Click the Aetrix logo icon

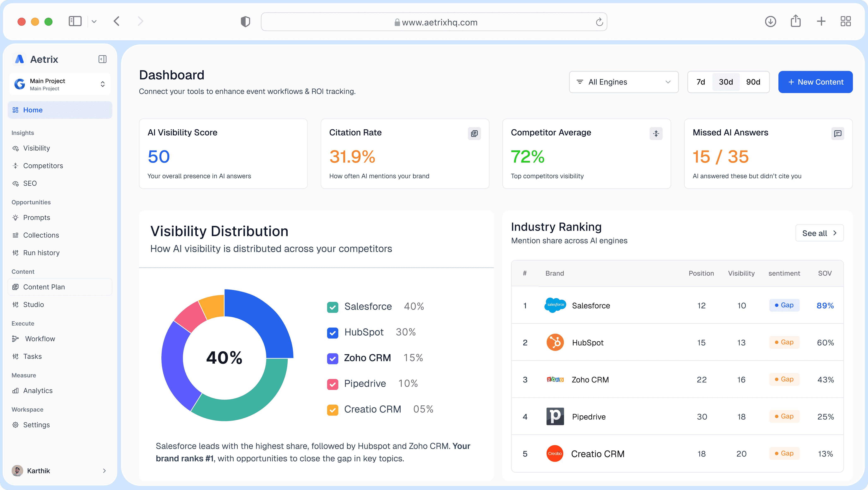(19, 59)
